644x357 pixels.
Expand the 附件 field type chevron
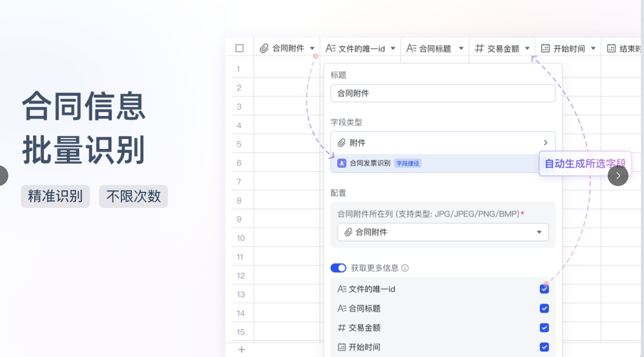click(545, 143)
